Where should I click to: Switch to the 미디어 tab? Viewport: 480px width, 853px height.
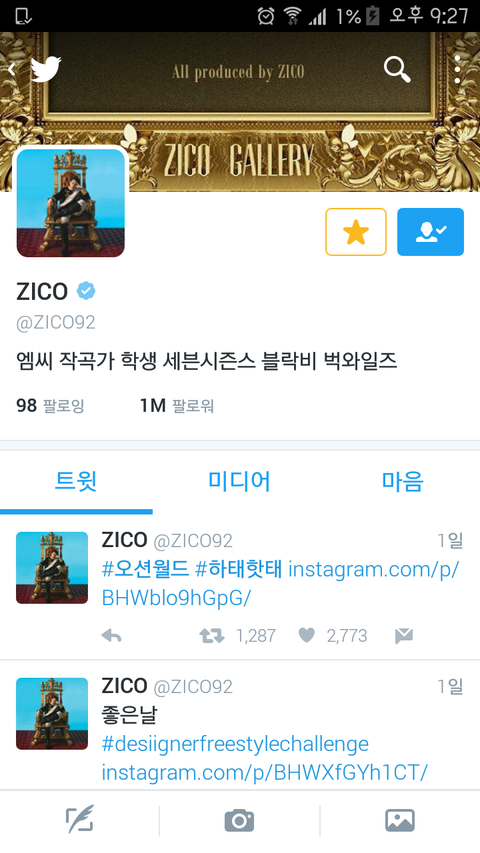click(x=239, y=481)
